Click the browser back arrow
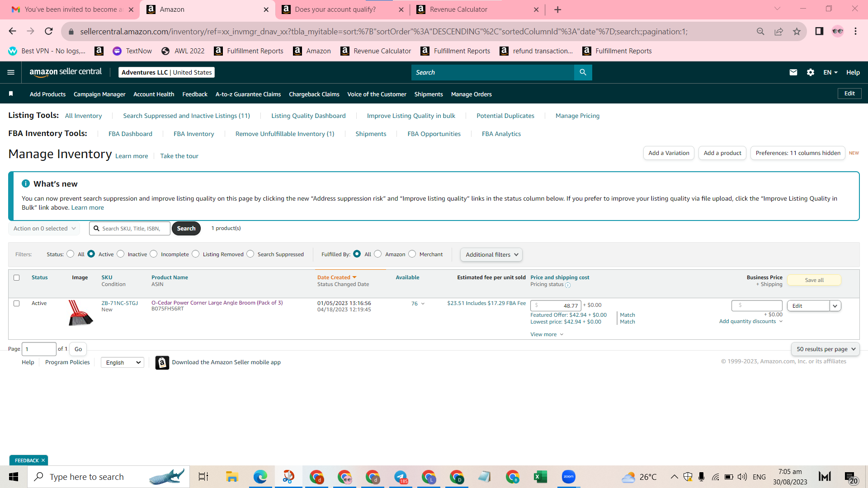The image size is (868, 488). pyautogui.click(x=12, y=31)
